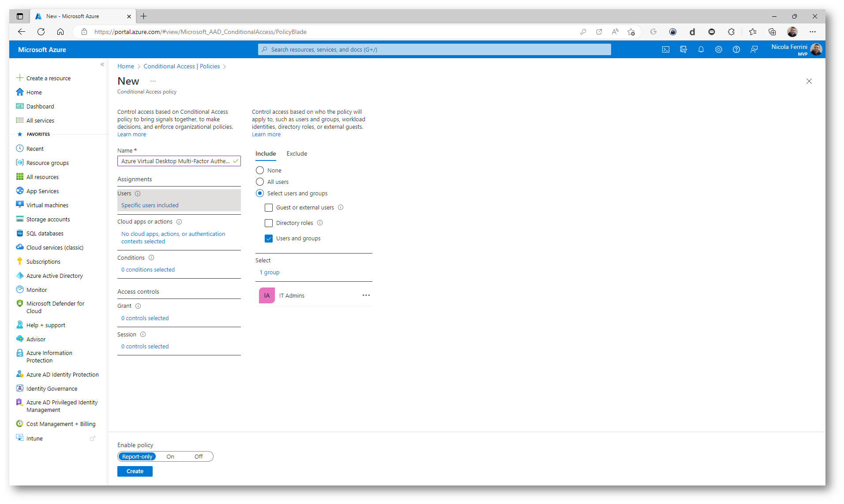Open the ellipsis menu beside New title

(x=153, y=81)
